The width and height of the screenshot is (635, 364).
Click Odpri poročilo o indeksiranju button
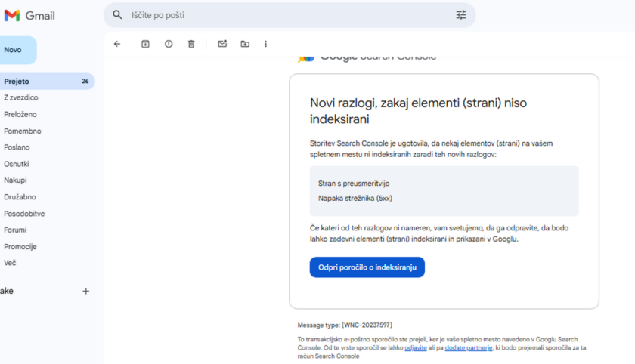click(x=367, y=267)
